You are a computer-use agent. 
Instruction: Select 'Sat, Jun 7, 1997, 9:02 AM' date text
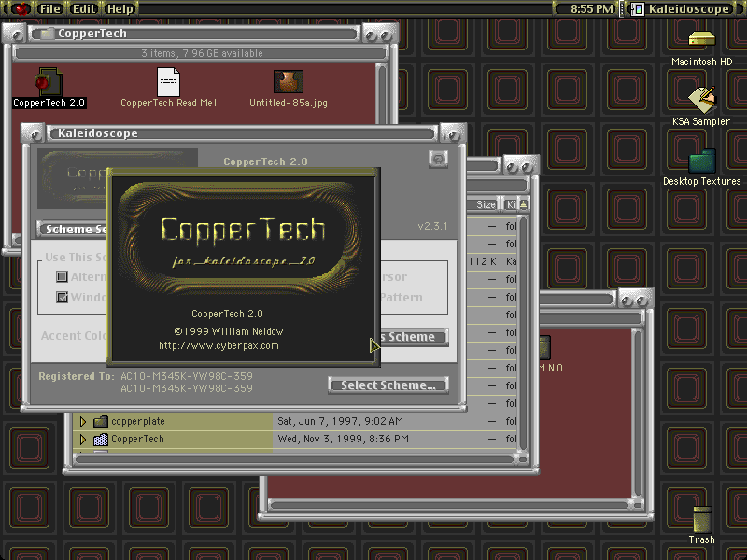tap(340, 422)
